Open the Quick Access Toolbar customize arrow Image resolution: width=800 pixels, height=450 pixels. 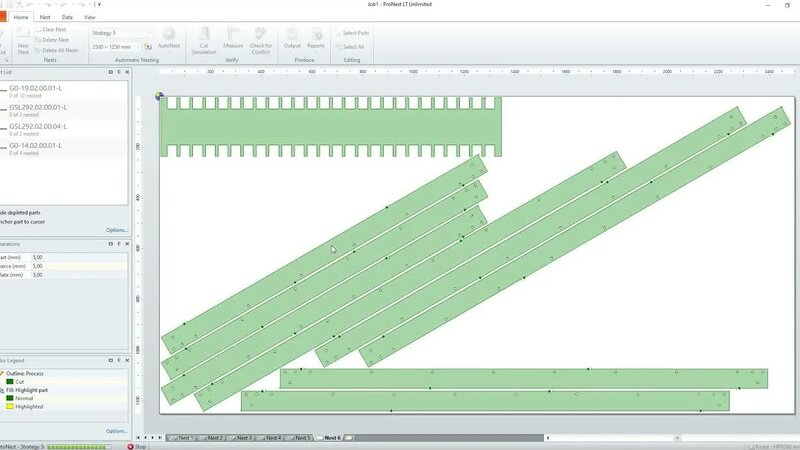(99, 4)
